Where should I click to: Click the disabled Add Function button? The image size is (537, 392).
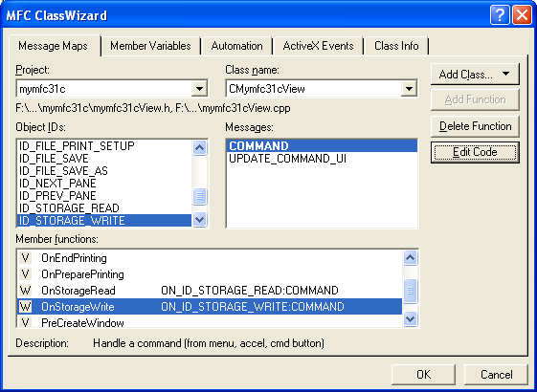coord(475,99)
